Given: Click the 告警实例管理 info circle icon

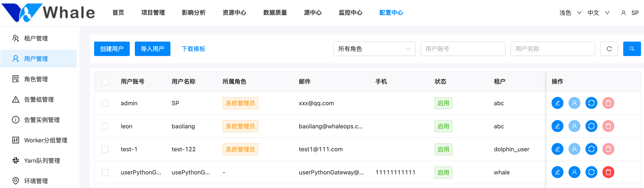Looking at the screenshot, I should click(15, 120).
